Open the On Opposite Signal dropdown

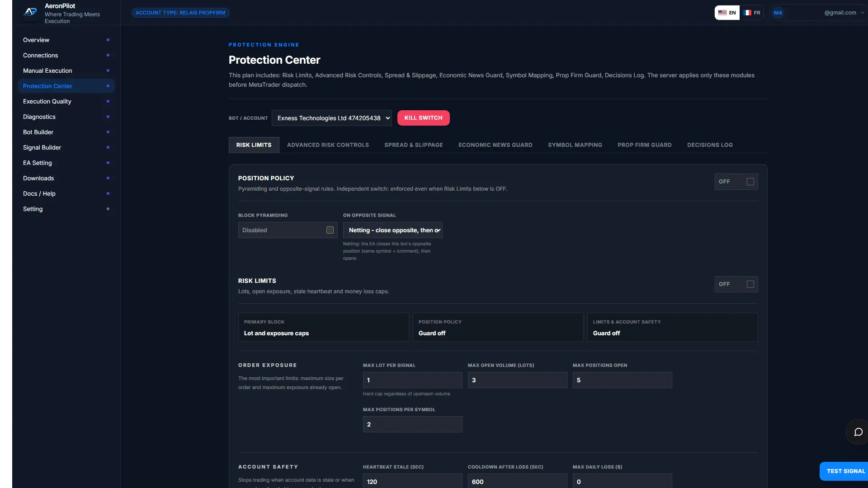(392, 230)
